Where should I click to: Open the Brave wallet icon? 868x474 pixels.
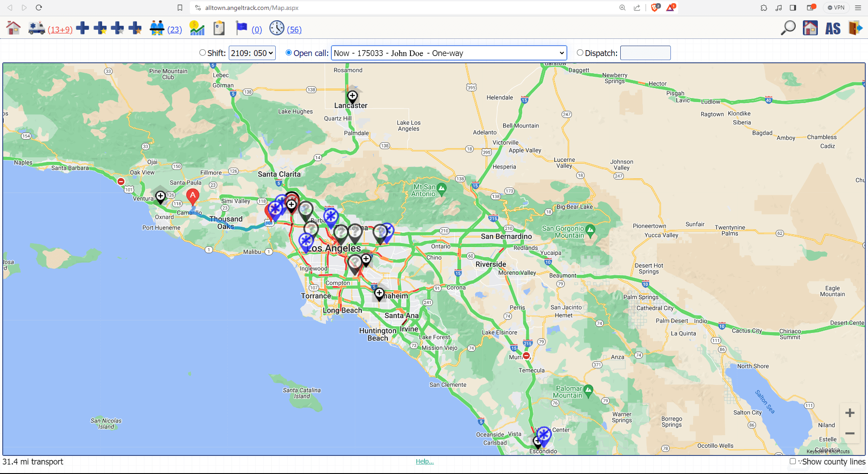click(x=811, y=8)
